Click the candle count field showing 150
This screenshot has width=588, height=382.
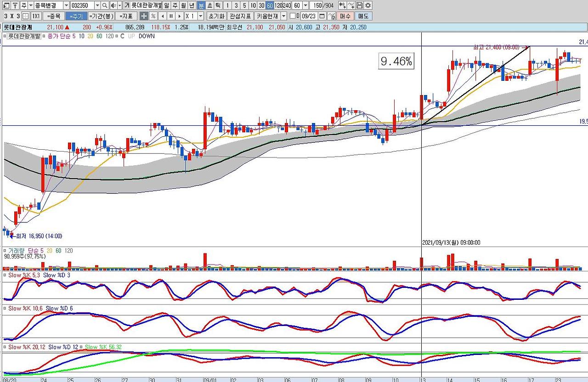317,6
